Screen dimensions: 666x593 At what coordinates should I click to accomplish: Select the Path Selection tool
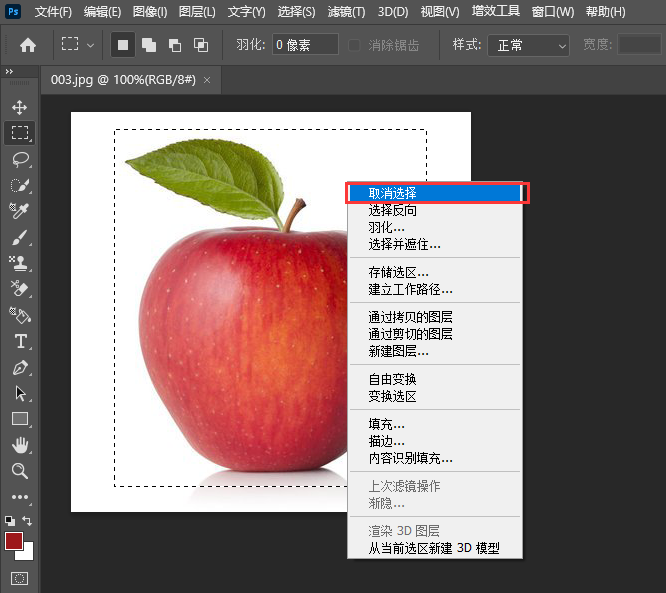tap(20, 393)
